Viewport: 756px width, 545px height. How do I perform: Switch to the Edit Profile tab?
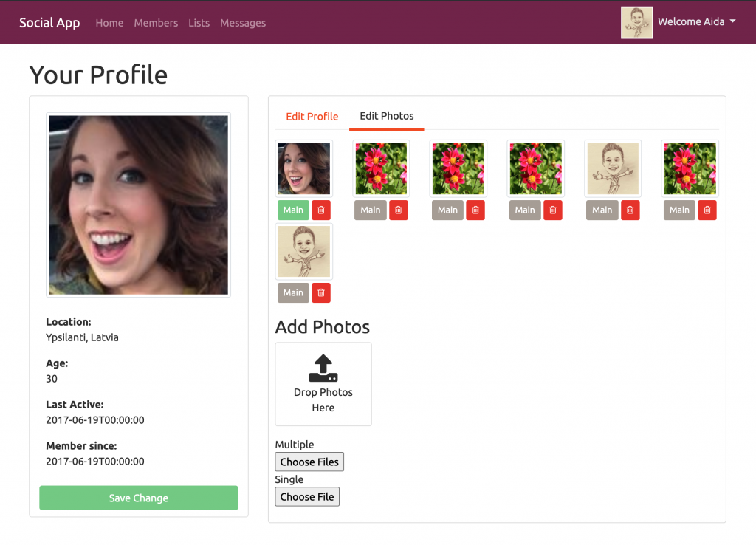pyautogui.click(x=312, y=117)
